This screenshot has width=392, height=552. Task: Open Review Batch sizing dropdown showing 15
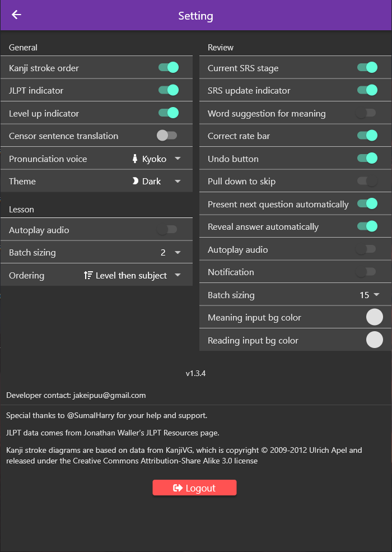[x=376, y=295]
